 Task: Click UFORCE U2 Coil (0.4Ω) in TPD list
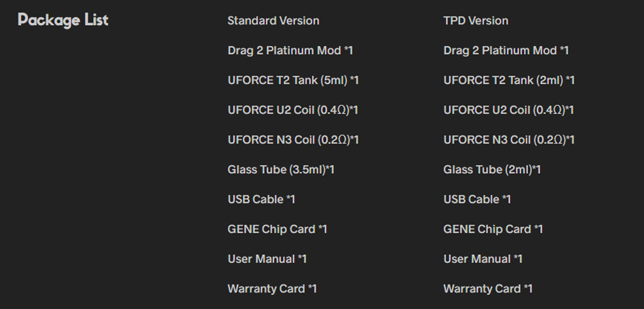pyautogui.click(x=509, y=110)
